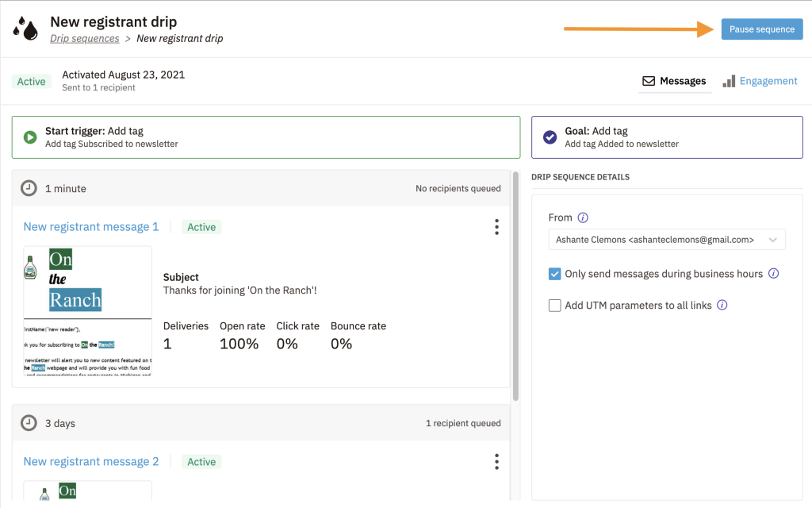Open the Drip sequences breadcrumb link
This screenshot has width=812, height=508.
84,38
